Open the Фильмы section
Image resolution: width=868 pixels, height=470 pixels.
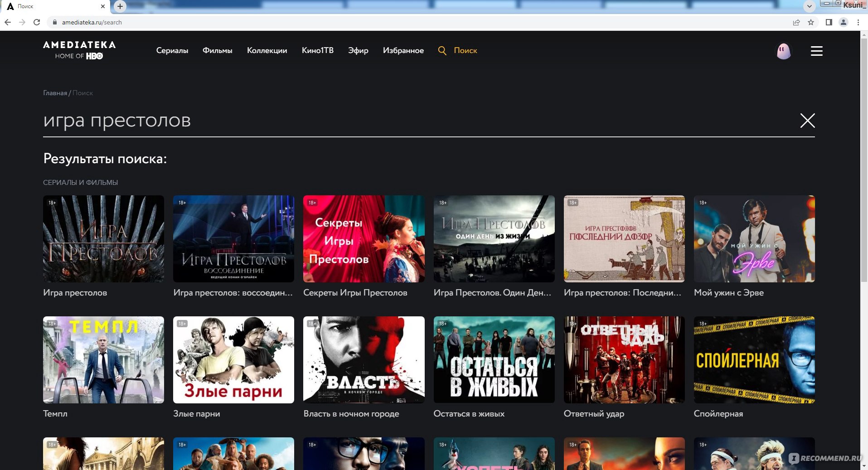coord(218,50)
